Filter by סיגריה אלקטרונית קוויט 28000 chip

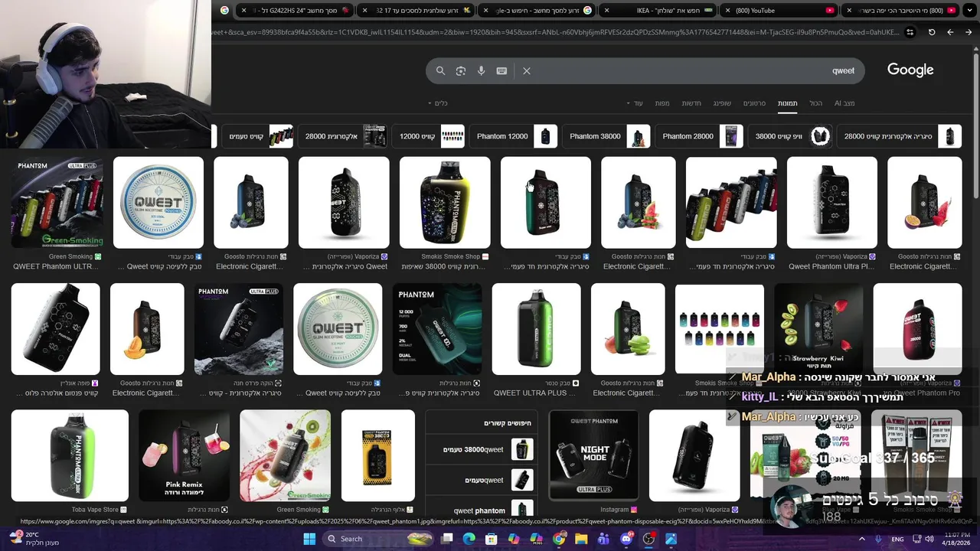[x=899, y=136]
